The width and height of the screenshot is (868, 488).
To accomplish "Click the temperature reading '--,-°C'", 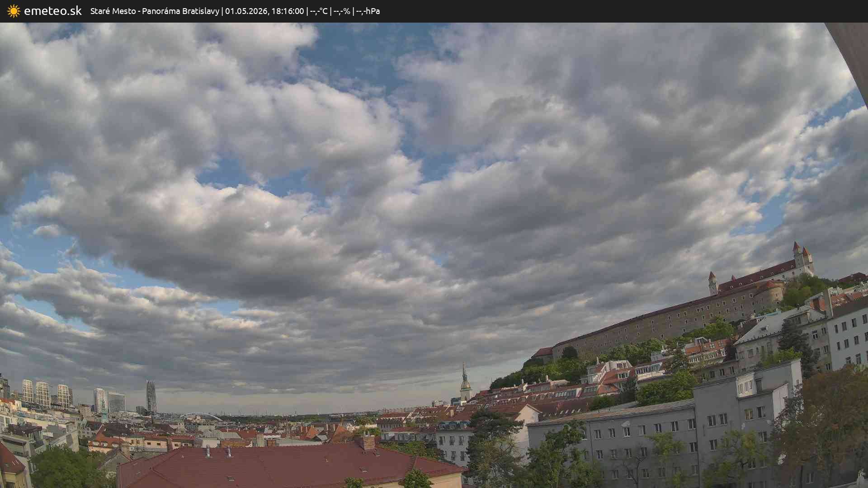I will point(319,11).
